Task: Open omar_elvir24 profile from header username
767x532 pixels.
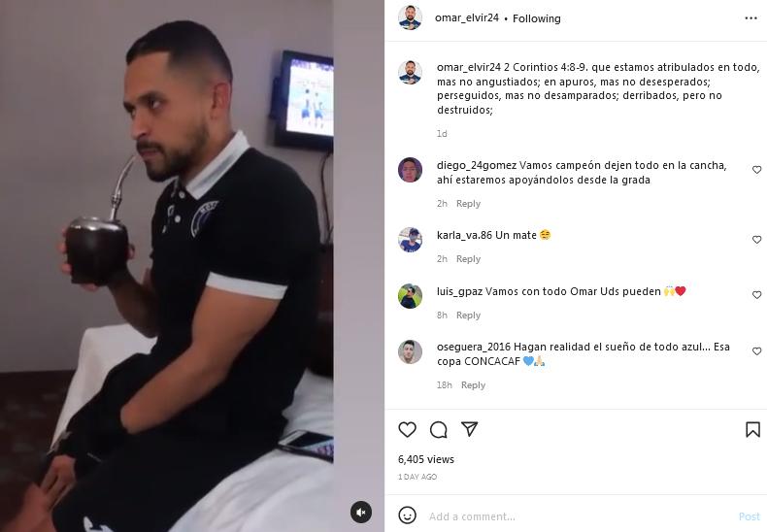Action: [467, 18]
